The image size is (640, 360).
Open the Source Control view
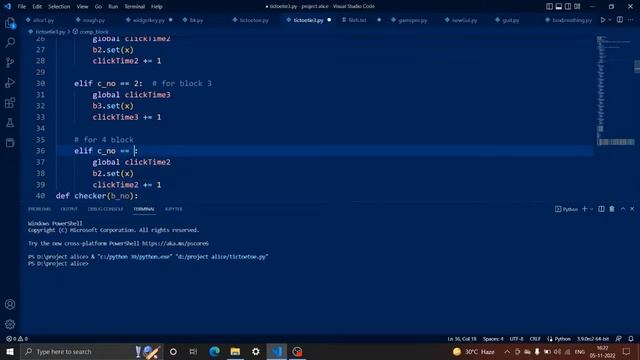(10, 62)
